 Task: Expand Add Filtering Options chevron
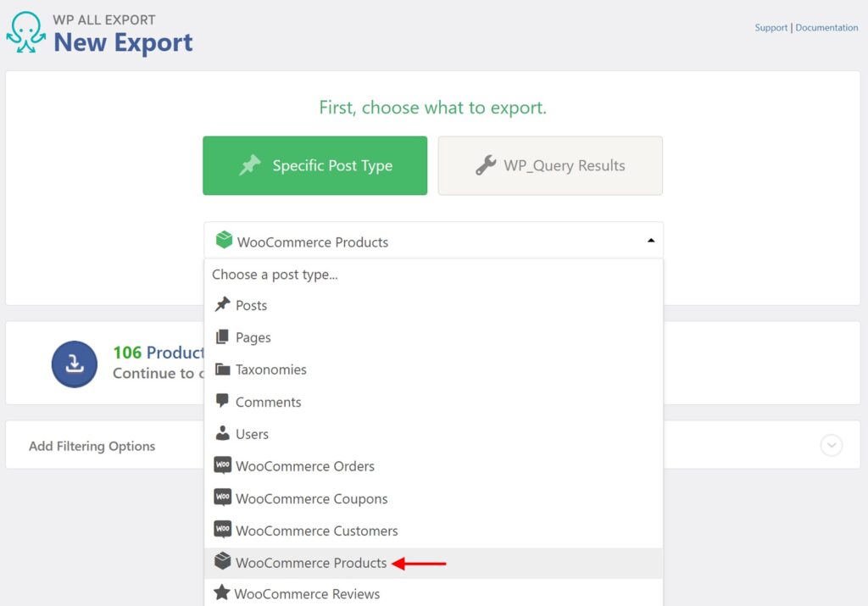click(832, 445)
